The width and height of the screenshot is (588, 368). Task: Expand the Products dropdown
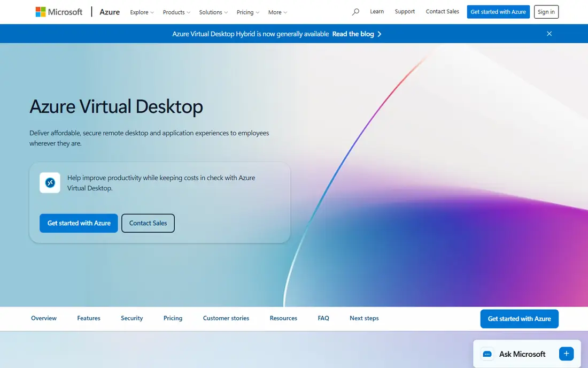click(x=176, y=12)
